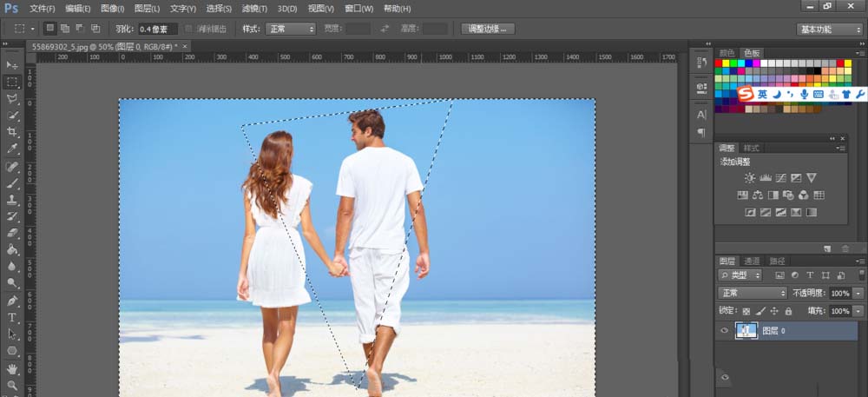The image size is (868, 397).
Task: Open the 样式 dropdown in options bar
Action: coord(290,29)
